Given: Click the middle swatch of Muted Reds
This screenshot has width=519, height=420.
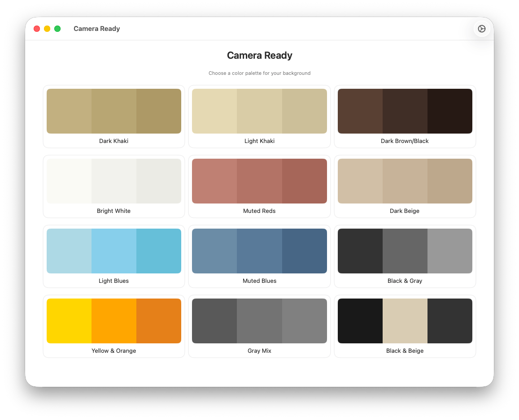Looking at the screenshot, I should point(259,181).
